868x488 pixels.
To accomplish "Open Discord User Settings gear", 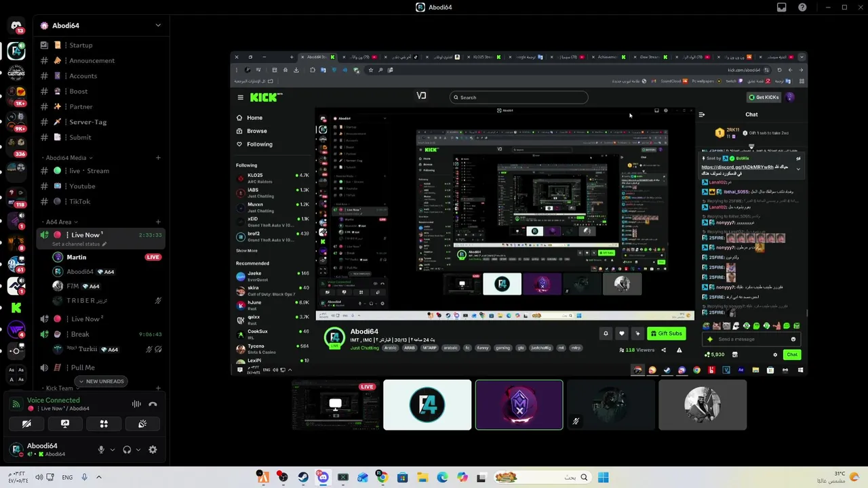I will (x=153, y=449).
